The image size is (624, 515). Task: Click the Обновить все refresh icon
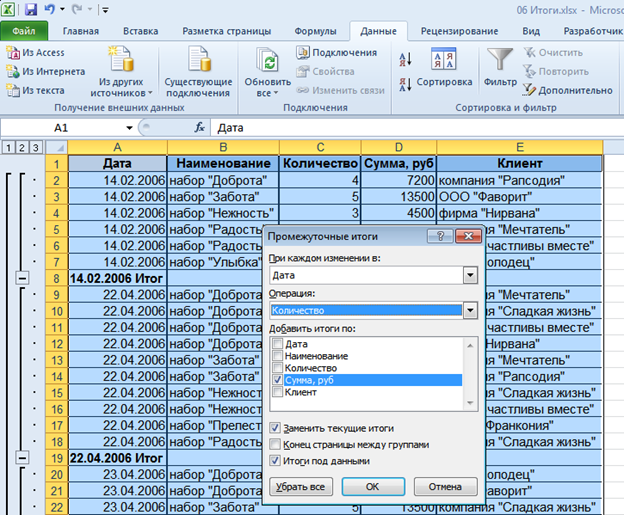click(x=267, y=60)
